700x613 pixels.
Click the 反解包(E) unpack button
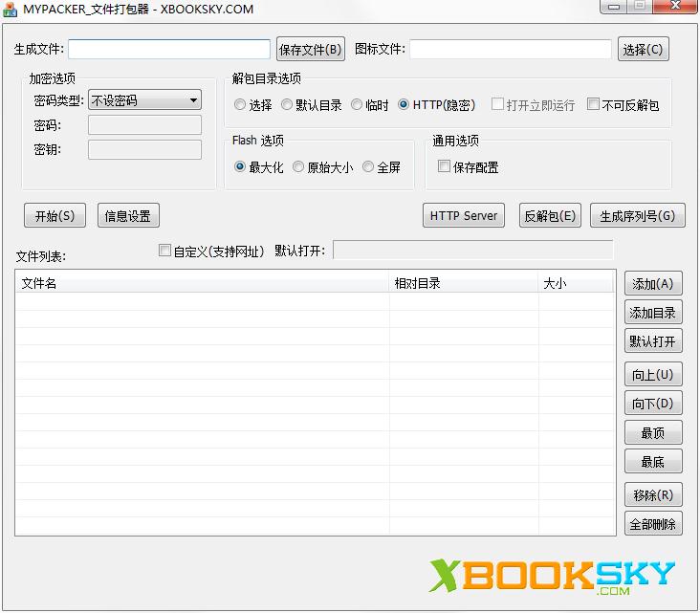[550, 215]
